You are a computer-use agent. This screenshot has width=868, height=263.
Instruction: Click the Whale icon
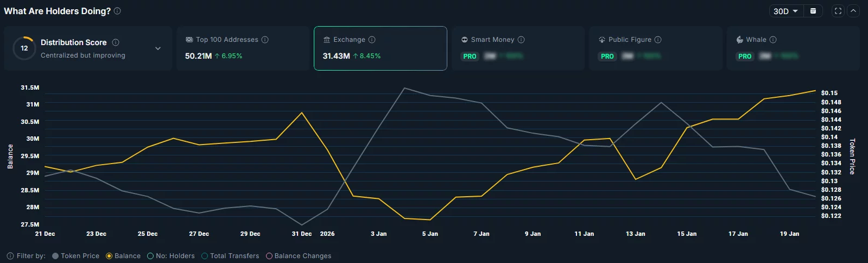[739, 40]
